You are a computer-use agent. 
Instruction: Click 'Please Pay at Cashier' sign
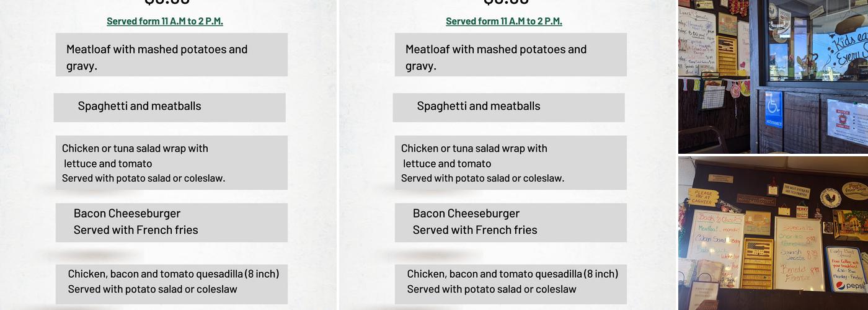(x=702, y=197)
